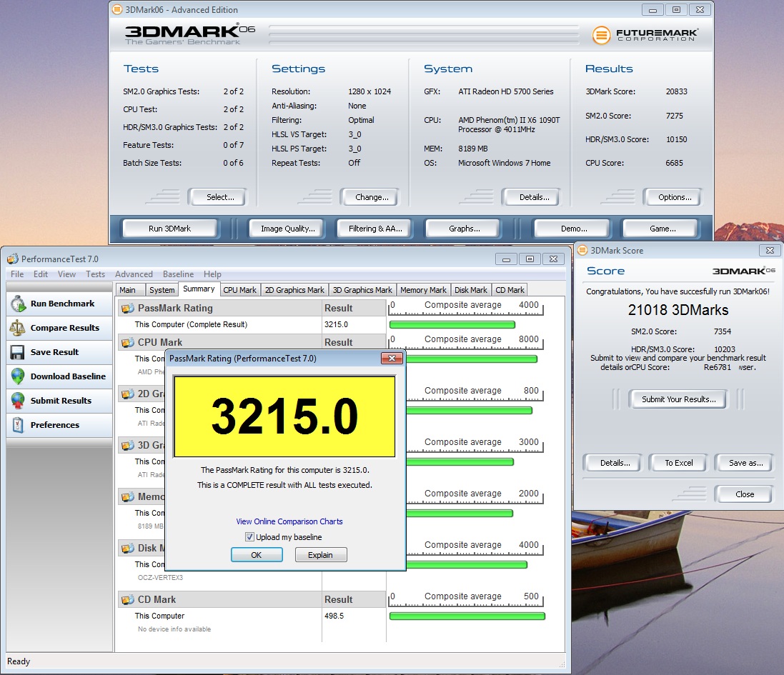The image size is (784, 675).
Task: Switch to the 2D Graphics Mark tab
Action: [294, 290]
